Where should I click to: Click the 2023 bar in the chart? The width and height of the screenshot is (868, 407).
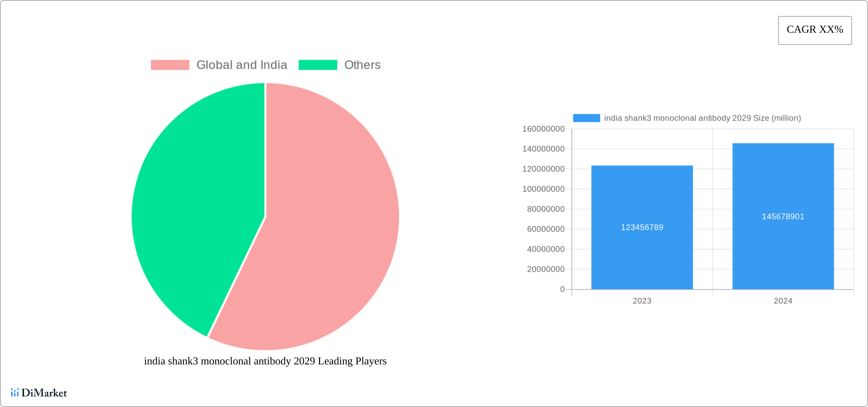[642, 227]
